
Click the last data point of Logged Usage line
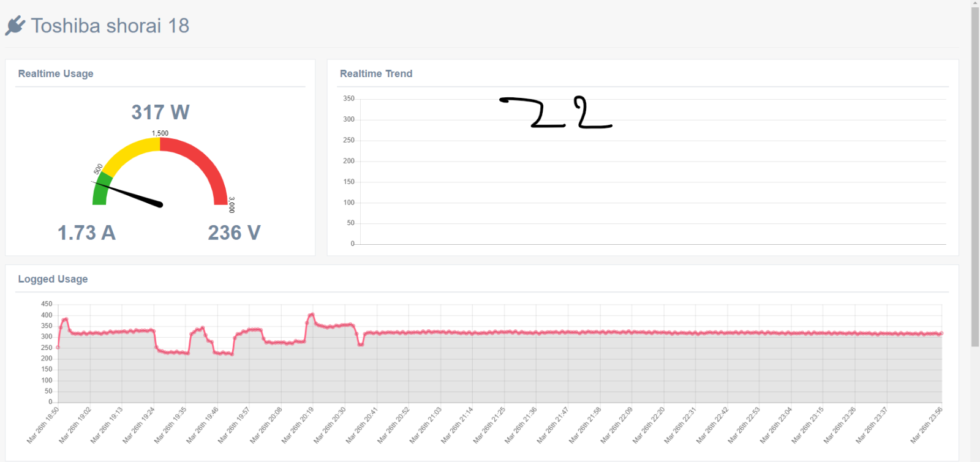(x=941, y=333)
